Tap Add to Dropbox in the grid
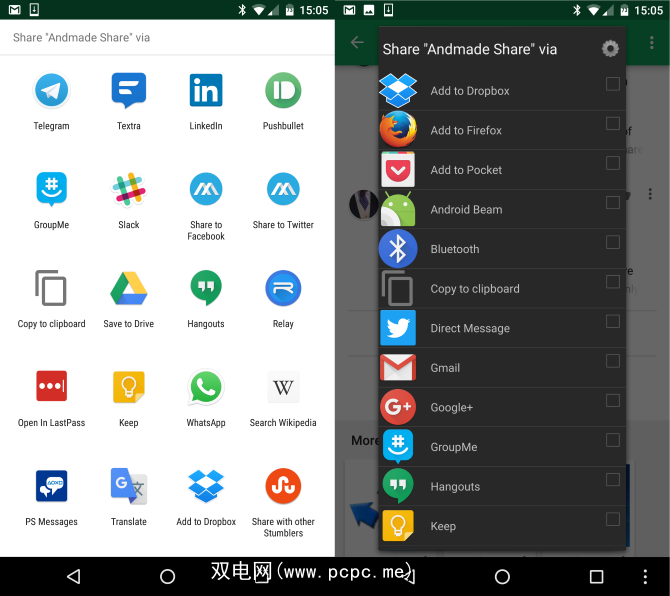This screenshot has width=670, height=596. tap(206, 486)
